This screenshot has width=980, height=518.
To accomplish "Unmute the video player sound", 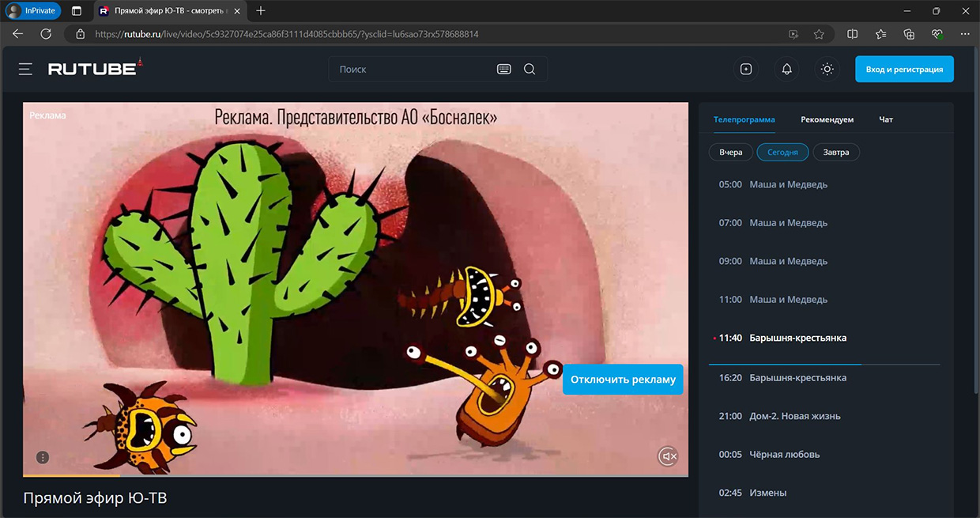I will [x=669, y=456].
